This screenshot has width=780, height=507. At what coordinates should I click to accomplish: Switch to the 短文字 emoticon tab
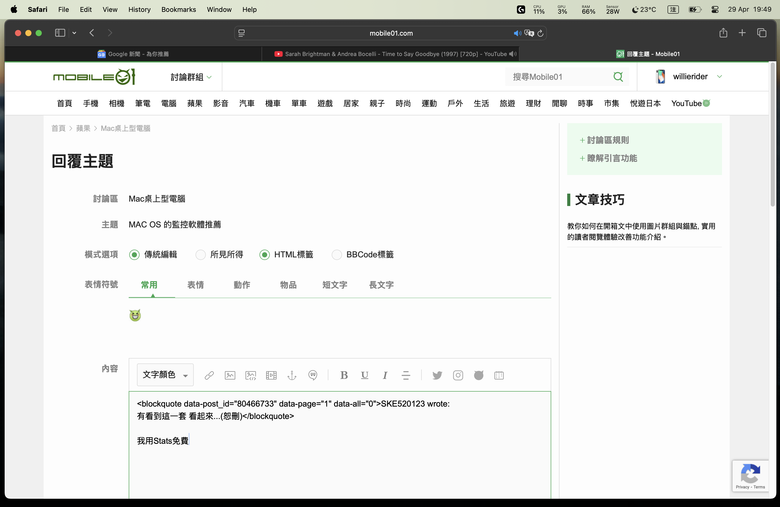335,285
